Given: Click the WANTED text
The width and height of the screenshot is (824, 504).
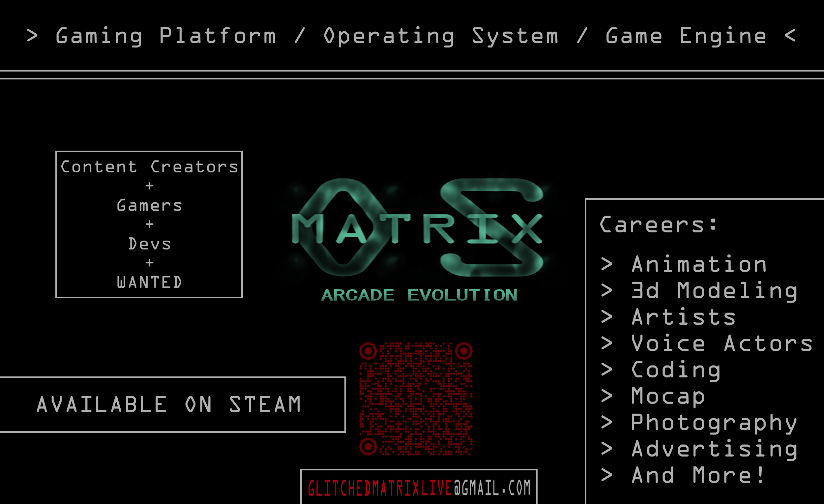Looking at the screenshot, I should pyautogui.click(x=149, y=282).
